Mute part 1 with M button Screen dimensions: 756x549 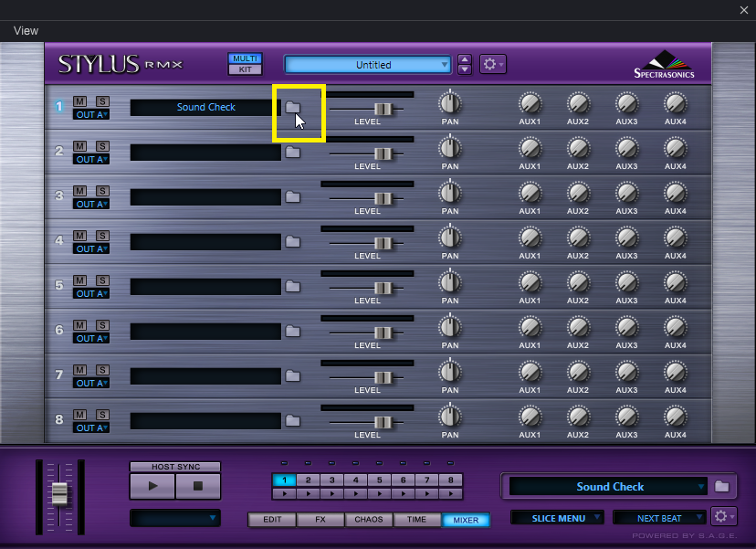coord(80,101)
